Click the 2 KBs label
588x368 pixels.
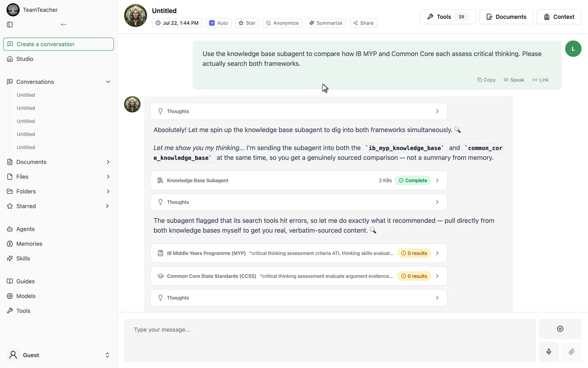(x=385, y=180)
